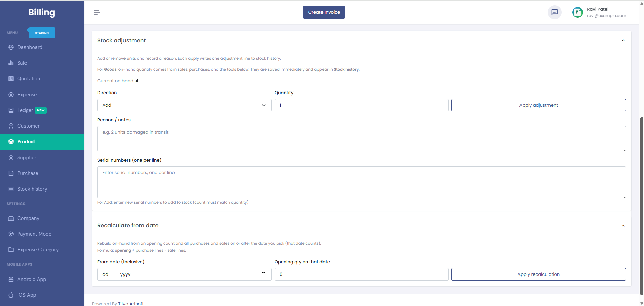Select the Dashboard icon in the sidebar
Screen dimensions: 644x306
tap(11, 47)
